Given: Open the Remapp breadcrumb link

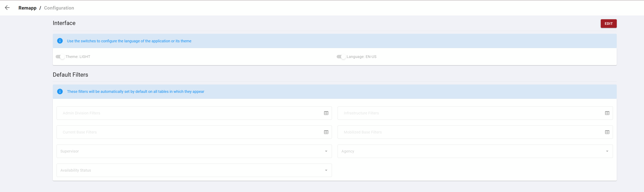Looking at the screenshot, I should point(27,8).
